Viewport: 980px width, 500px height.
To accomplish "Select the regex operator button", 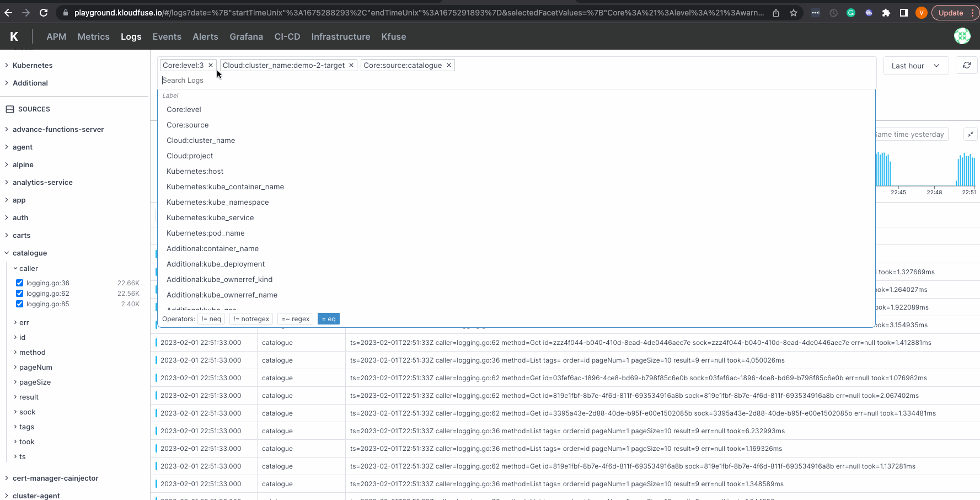I will 295,318.
